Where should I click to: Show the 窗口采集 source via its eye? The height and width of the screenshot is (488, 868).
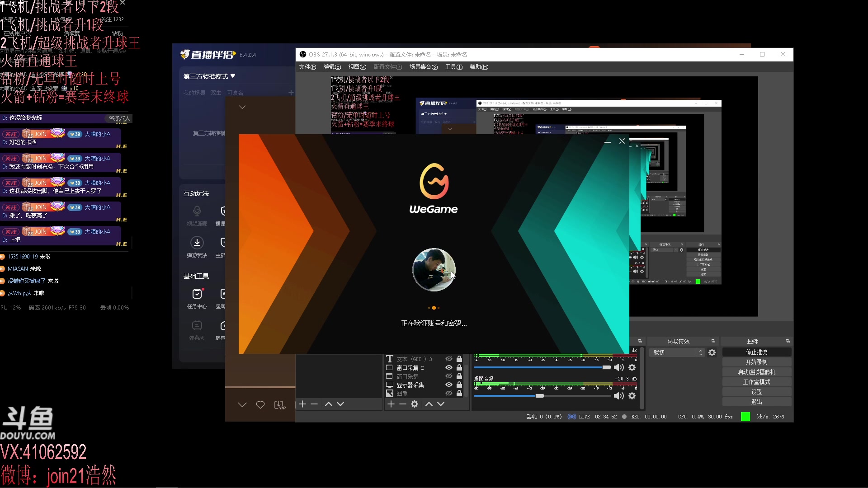click(x=449, y=376)
